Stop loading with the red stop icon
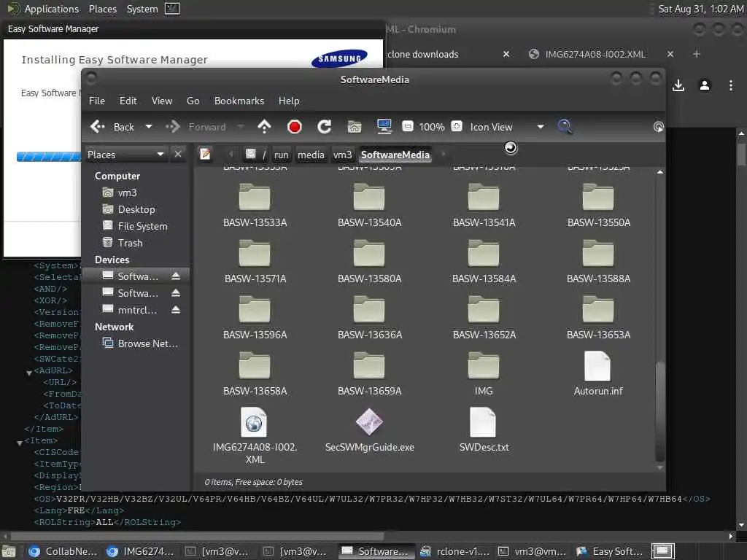This screenshot has width=747, height=560. click(295, 127)
